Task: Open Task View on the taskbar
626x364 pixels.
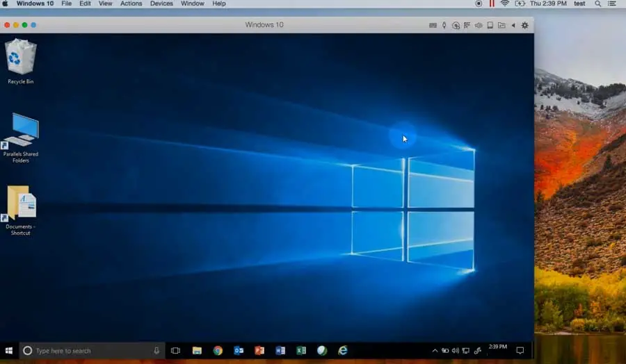Action: [176, 351]
